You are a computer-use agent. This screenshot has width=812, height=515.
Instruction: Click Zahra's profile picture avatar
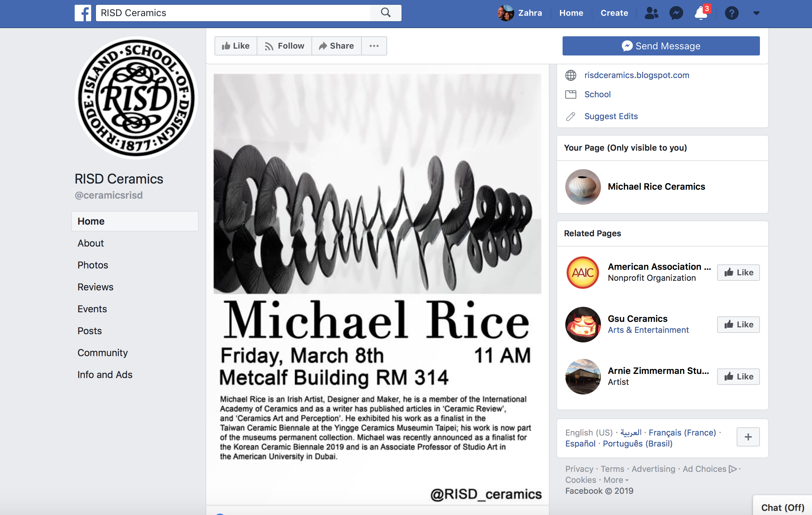pos(506,13)
